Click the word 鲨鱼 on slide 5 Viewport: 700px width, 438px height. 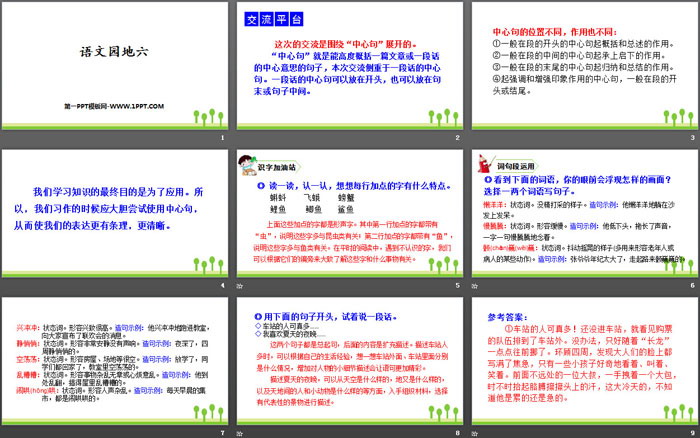point(346,209)
